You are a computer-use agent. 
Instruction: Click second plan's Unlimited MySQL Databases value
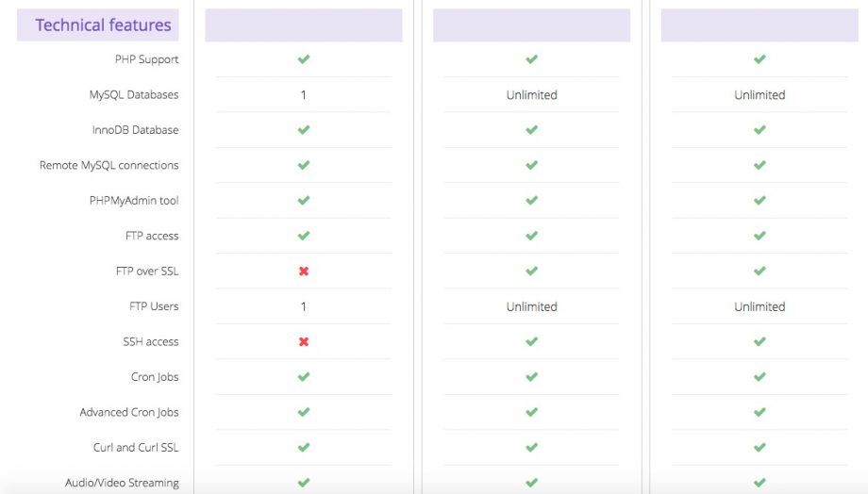(531, 94)
